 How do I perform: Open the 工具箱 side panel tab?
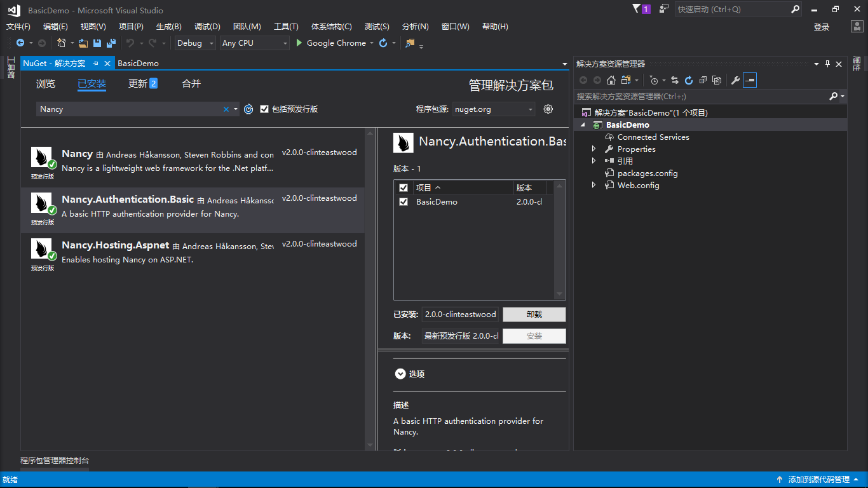coord(11,69)
